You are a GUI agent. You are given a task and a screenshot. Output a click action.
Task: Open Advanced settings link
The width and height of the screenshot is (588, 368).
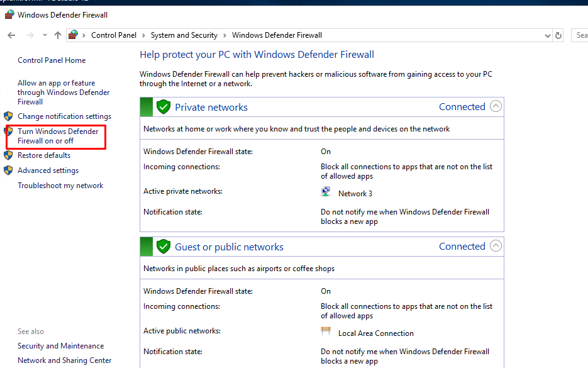[x=48, y=170]
